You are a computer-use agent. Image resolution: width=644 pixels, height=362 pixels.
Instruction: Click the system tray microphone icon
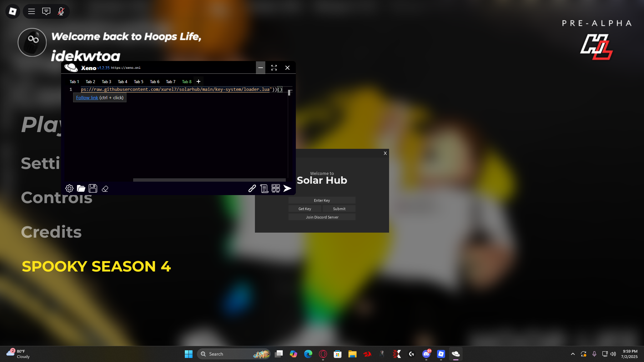click(594, 354)
